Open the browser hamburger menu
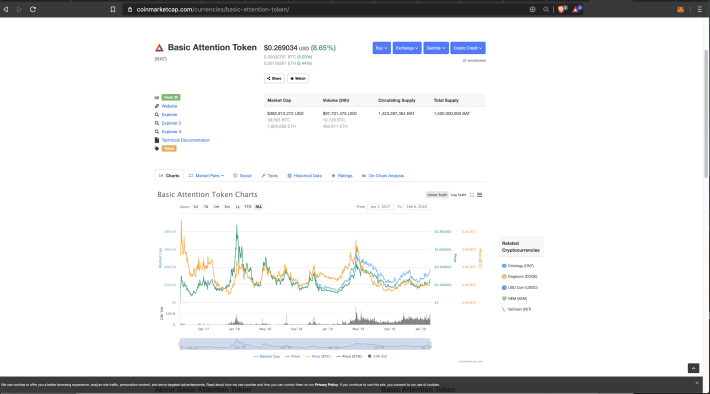 click(700, 10)
